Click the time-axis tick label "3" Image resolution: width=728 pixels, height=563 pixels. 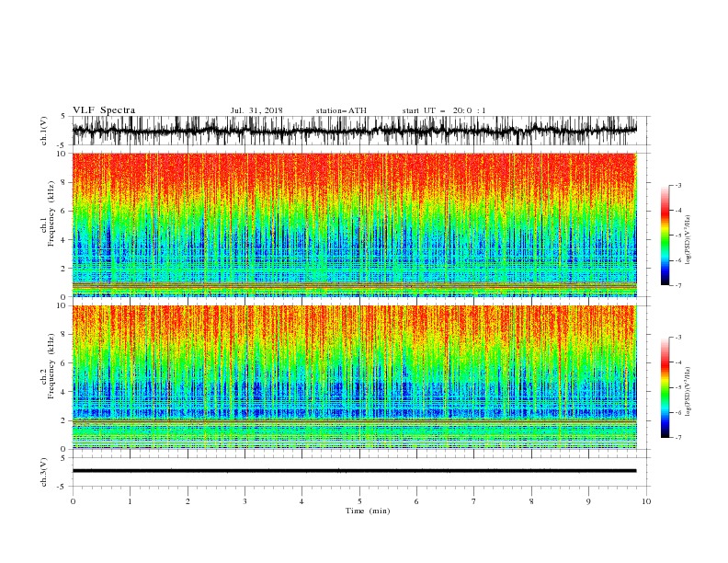pos(245,501)
